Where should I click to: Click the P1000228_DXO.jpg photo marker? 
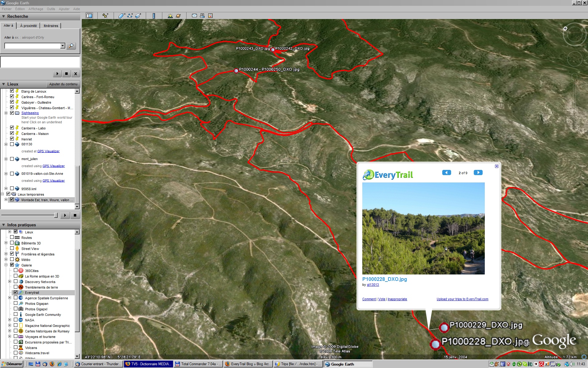coord(435,344)
